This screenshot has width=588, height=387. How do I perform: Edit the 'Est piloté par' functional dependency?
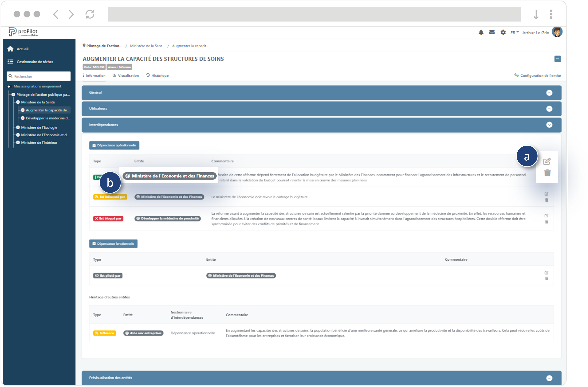546,272
